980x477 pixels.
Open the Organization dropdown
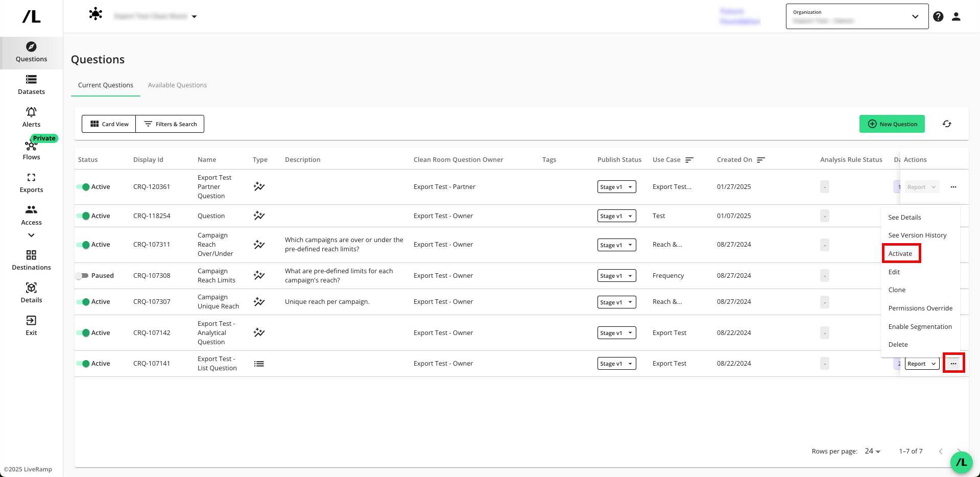coord(857,16)
